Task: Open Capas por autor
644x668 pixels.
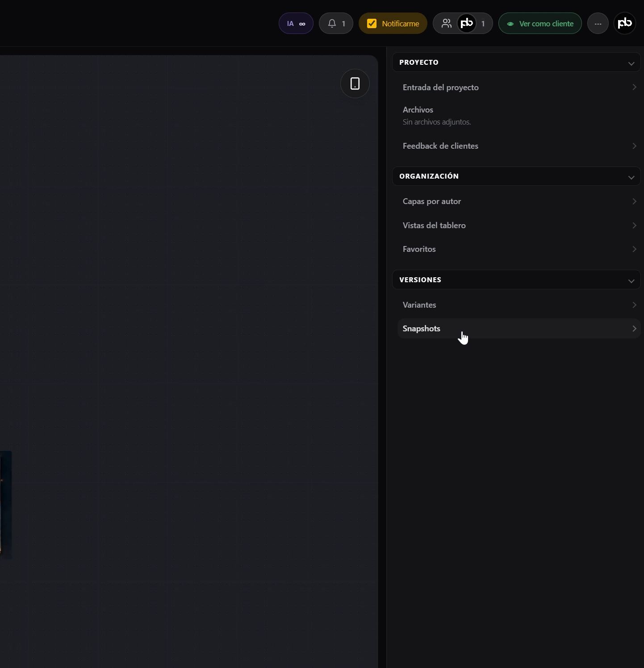Action: coord(519,201)
